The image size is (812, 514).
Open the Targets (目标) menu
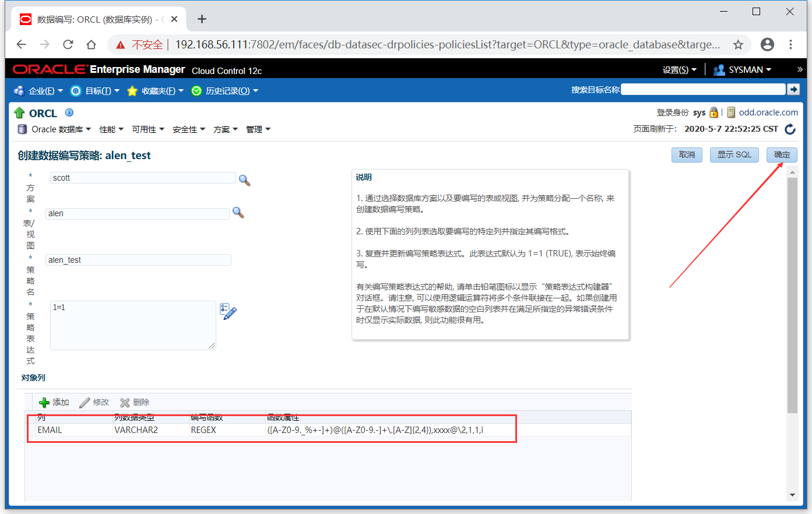click(x=96, y=91)
